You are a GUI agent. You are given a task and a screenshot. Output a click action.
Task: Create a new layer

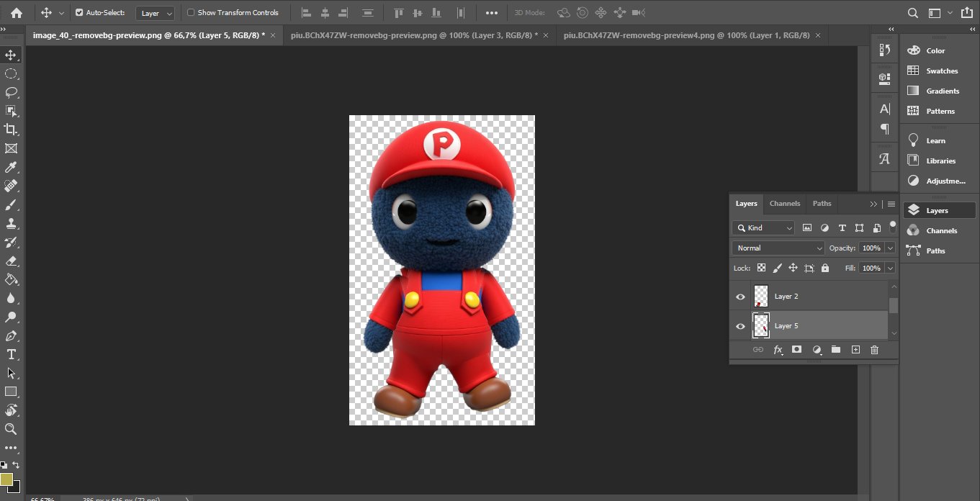pos(855,350)
